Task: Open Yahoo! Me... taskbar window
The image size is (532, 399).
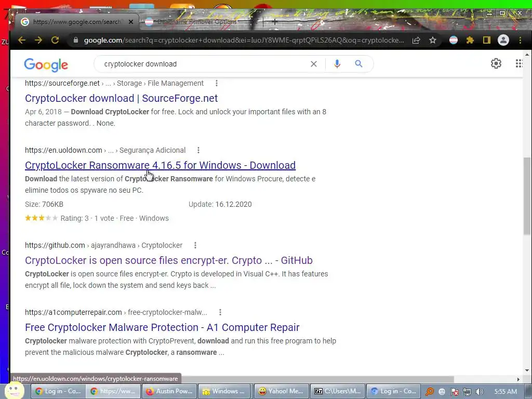Action: (x=281, y=391)
